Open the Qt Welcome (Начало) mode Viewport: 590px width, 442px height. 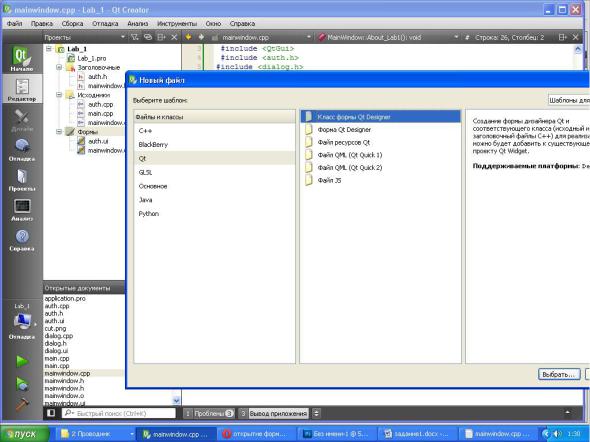coord(21,59)
